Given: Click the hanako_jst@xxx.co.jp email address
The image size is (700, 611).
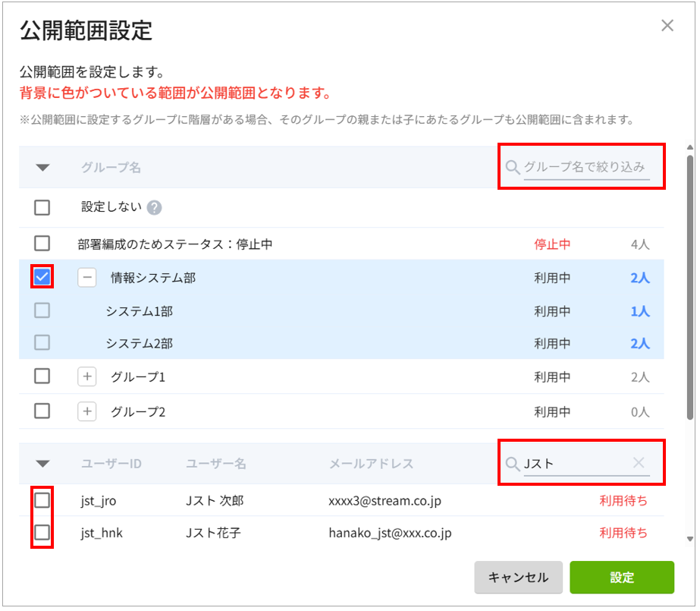Looking at the screenshot, I should (390, 533).
